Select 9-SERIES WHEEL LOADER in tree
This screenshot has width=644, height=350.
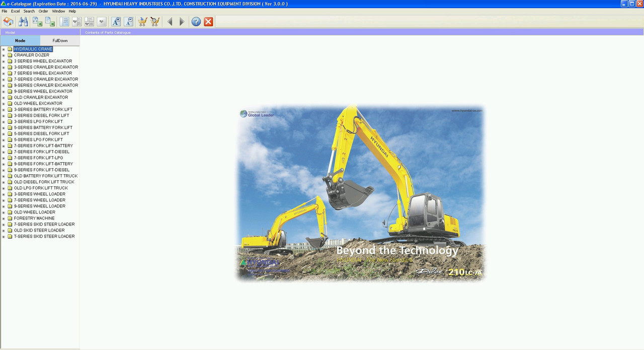tap(40, 206)
